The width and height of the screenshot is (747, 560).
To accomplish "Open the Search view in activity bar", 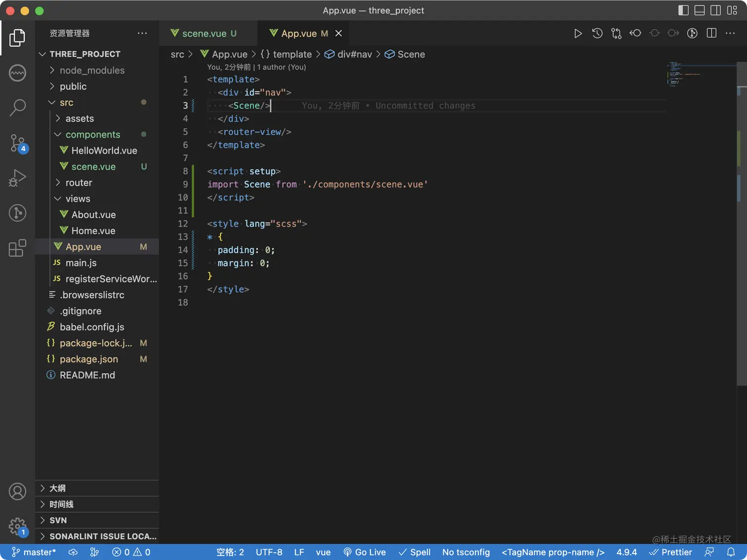I will [x=17, y=108].
